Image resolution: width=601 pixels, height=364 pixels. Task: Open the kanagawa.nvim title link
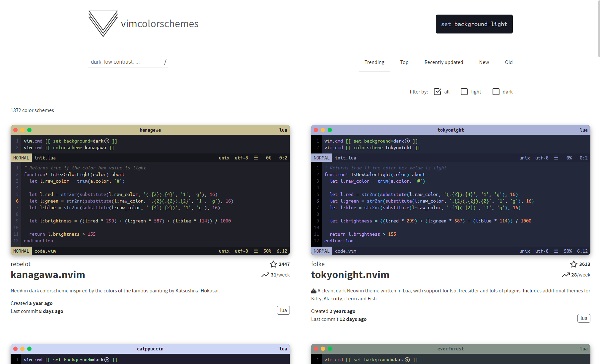pyautogui.click(x=48, y=275)
